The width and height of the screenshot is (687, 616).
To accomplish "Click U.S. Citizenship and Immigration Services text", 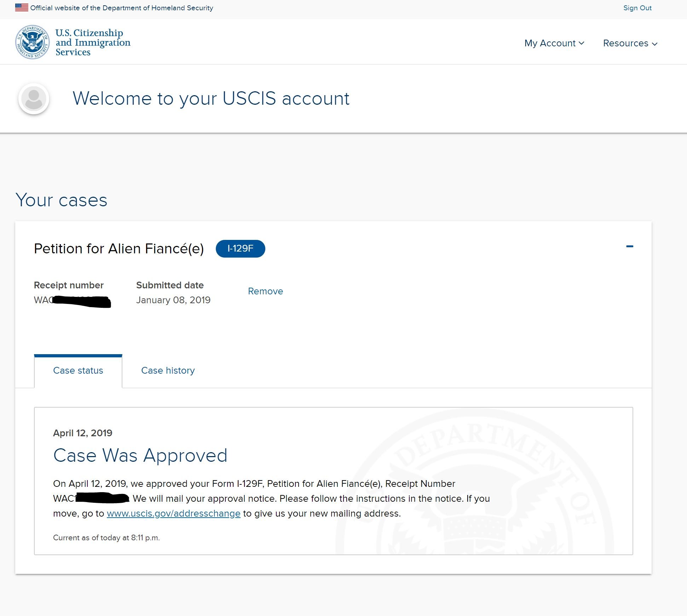I will 93,42.
